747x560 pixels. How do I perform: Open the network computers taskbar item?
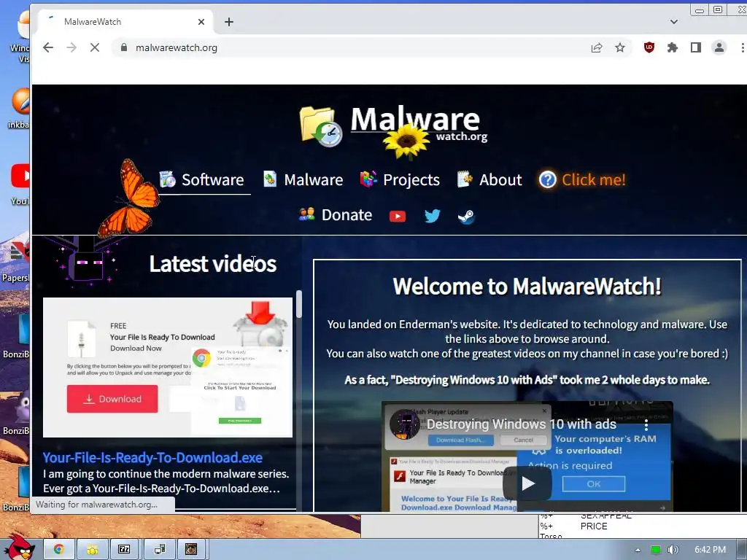(x=160, y=550)
